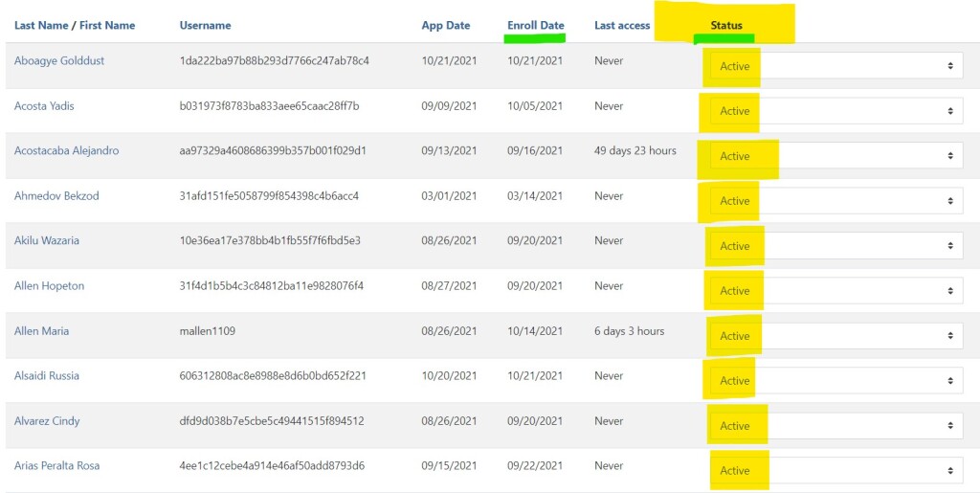Sort by the Last access column header
Viewport: 980px width, 493px height.
coord(621,26)
